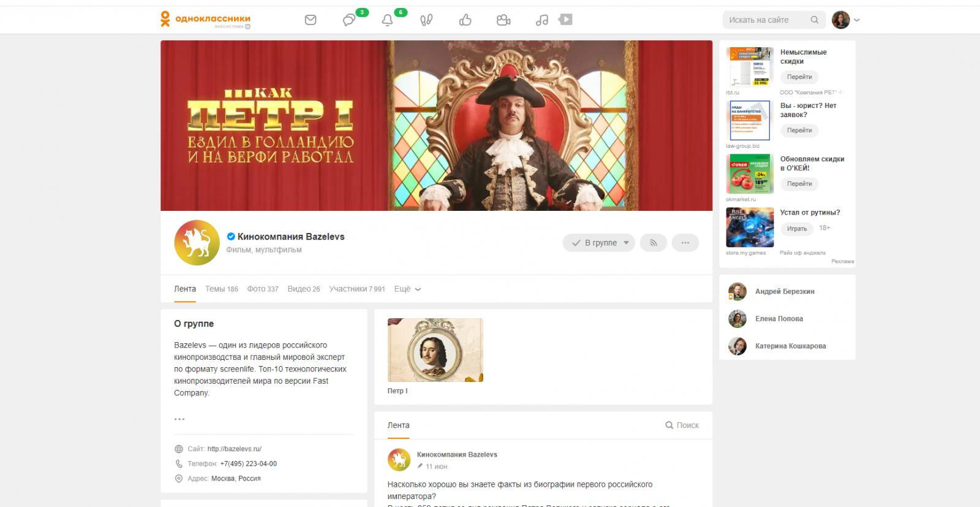Switch to the Видео 26 tab
This screenshot has width=980, height=507.
(x=304, y=289)
